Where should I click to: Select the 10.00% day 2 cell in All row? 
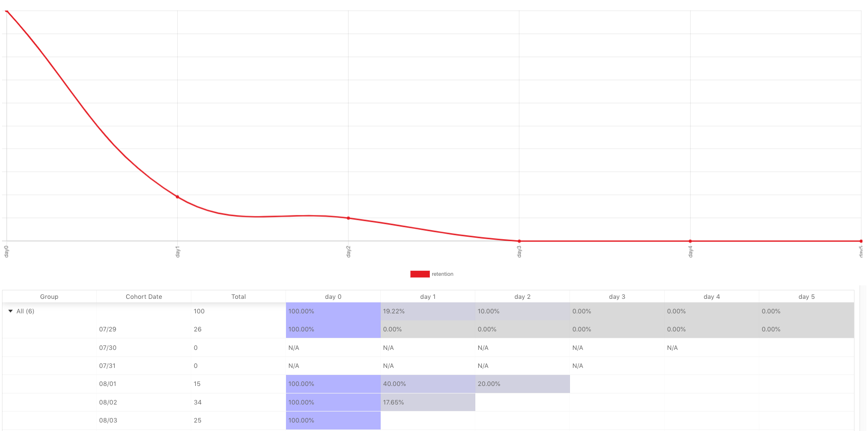tap(522, 311)
